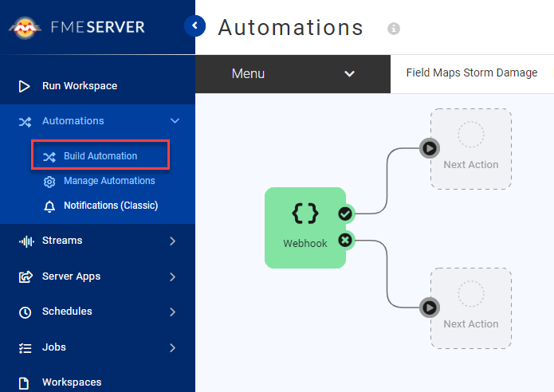Select the green Webhook trigger node
The image size is (554, 392).
[x=305, y=227]
